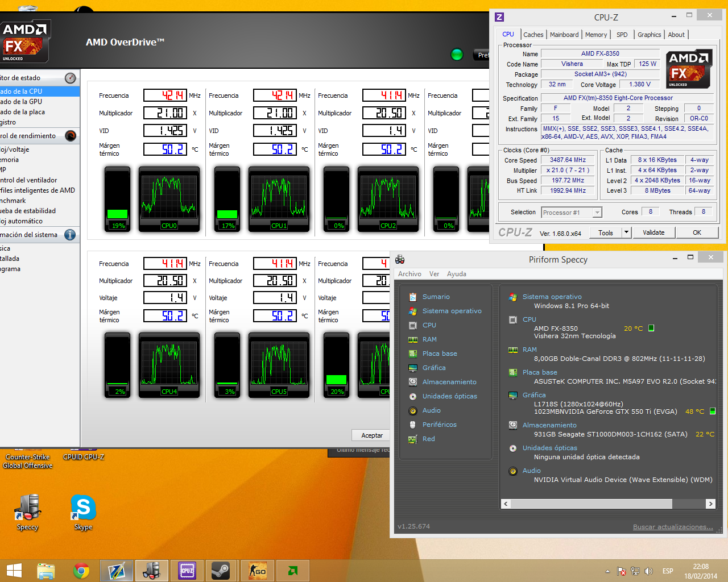Image resolution: width=728 pixels, height=582 pixels.
Task: Click Buscar actualizaciones link in Speccy
Action: [673, 527]
